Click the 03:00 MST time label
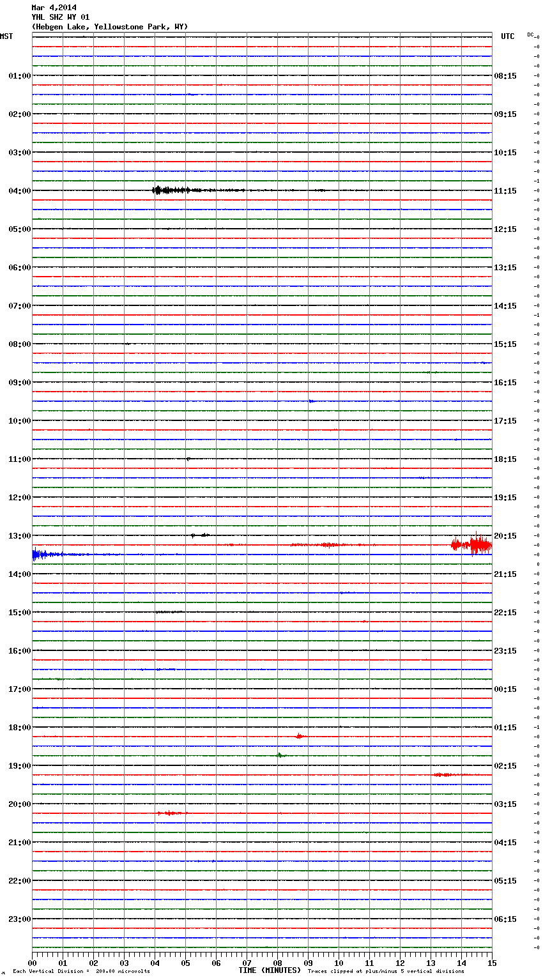 coord(20,153)
